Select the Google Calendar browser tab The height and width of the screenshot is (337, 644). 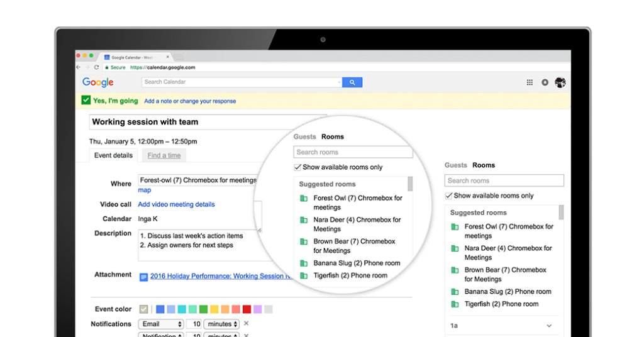[x=136, y=57]
